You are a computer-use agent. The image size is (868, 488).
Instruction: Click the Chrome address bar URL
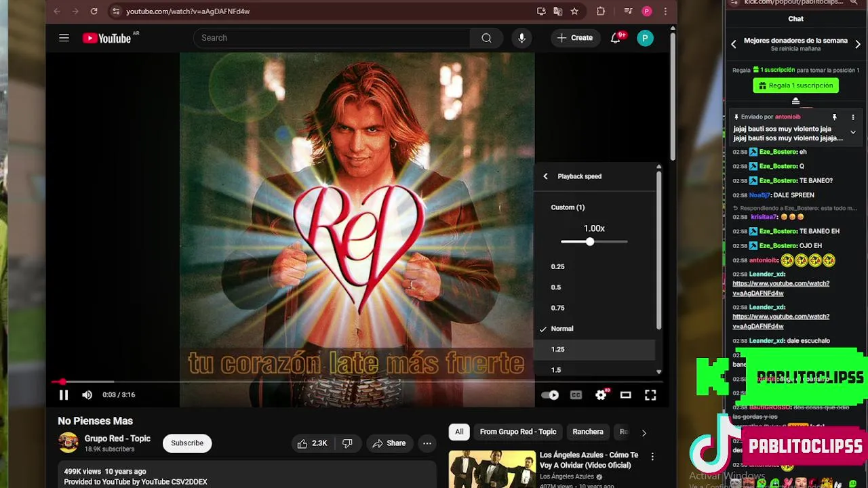[x=188, y=11]
